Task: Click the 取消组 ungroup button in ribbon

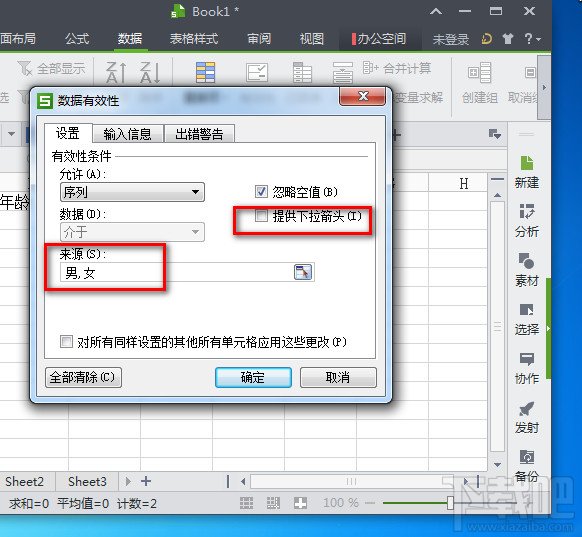Action: coord(523,82)
